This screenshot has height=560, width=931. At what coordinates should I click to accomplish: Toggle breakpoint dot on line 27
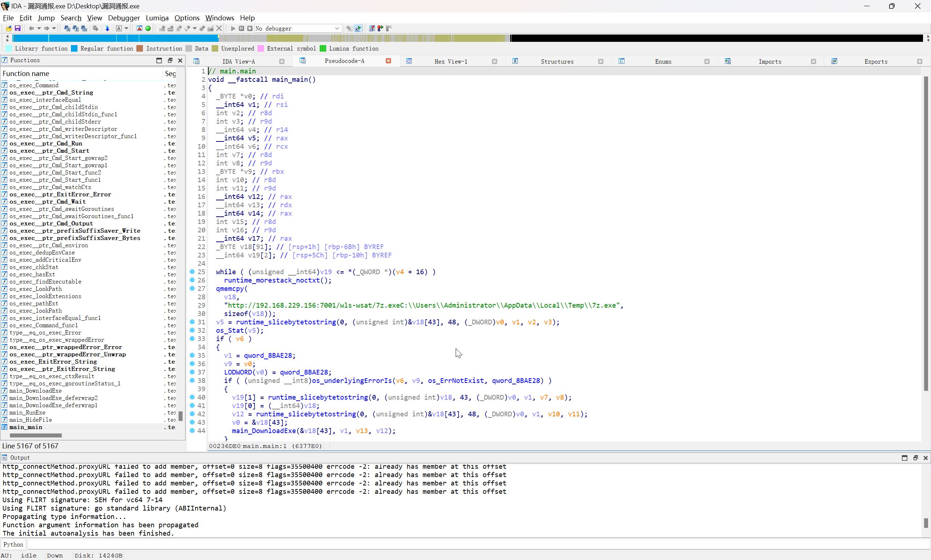coord(192,288)
